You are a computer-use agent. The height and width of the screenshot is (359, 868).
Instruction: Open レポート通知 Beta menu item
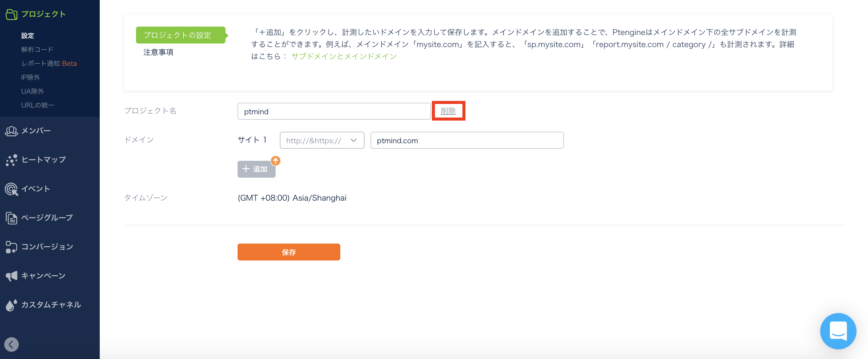(49, 63)
